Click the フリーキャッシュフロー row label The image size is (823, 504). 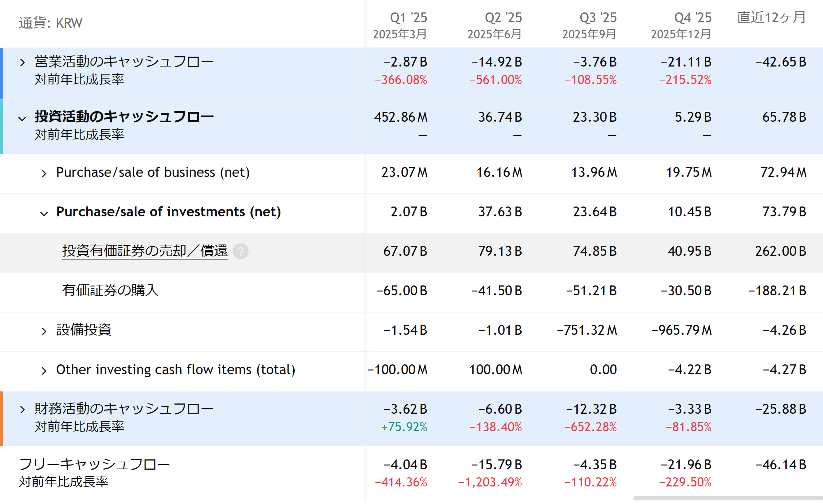coord(94,465)
